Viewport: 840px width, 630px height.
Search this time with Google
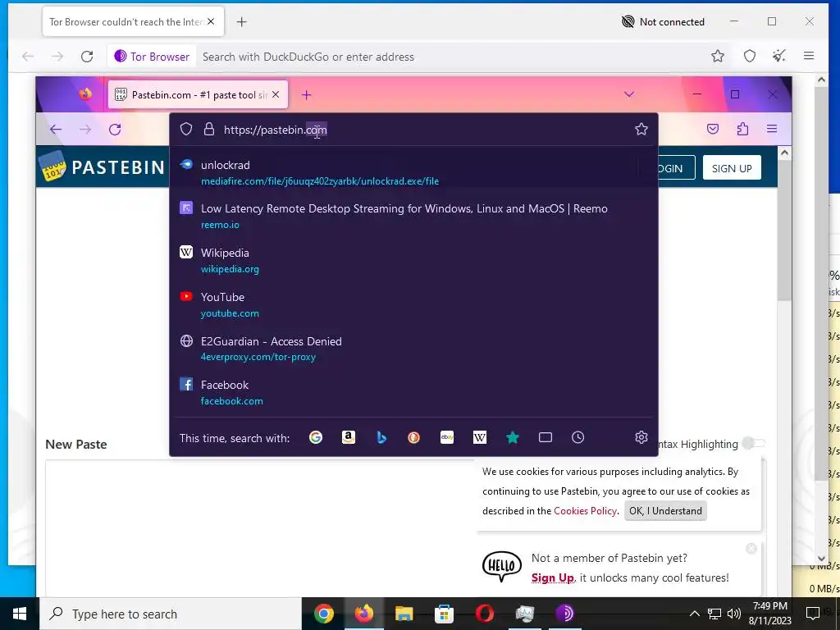[316, 438]
